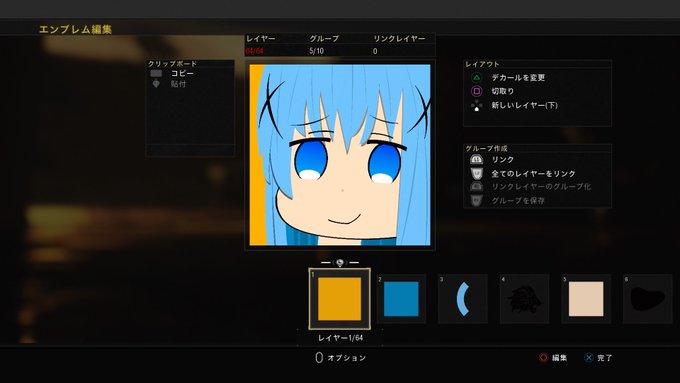This screenshot has height=383, width=680.
Task: Choose グループを保存 option
Action: tap(518, 200)
